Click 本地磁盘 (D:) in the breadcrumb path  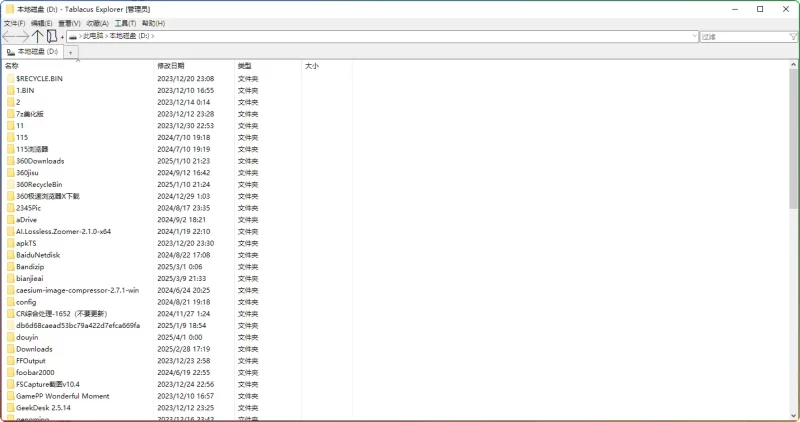pyautogui.click(x=130, y=36)
